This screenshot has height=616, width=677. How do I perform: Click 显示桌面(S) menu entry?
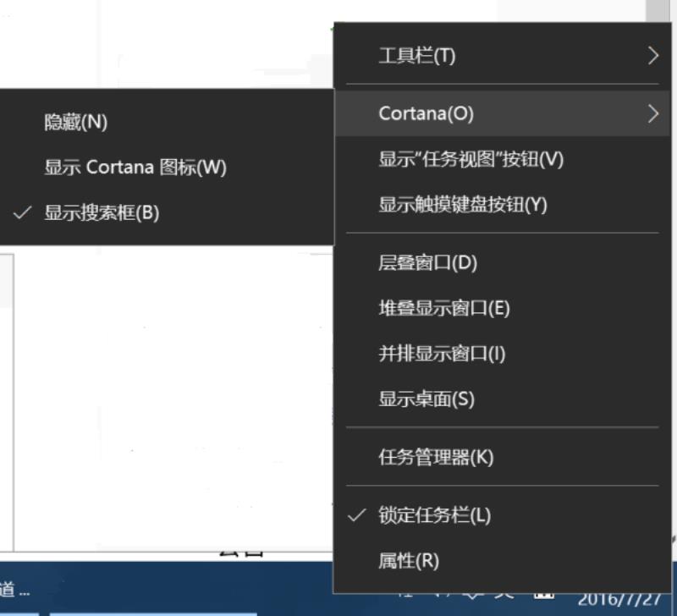pos(503,399)
